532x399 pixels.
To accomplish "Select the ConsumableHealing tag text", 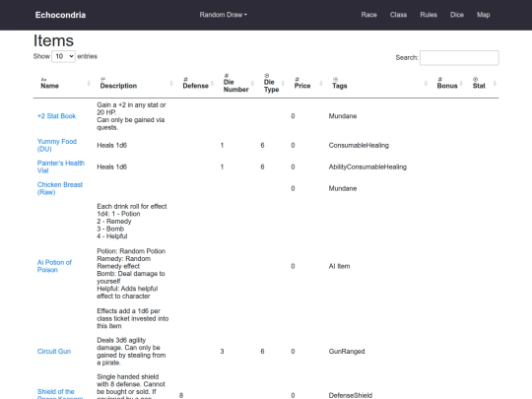I will click(359, 145).
